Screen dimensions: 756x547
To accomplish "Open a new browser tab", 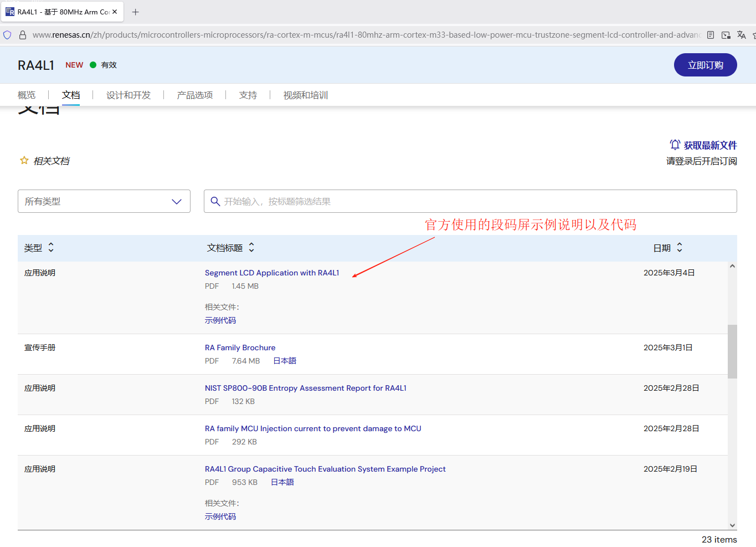I will pos(136,12).
